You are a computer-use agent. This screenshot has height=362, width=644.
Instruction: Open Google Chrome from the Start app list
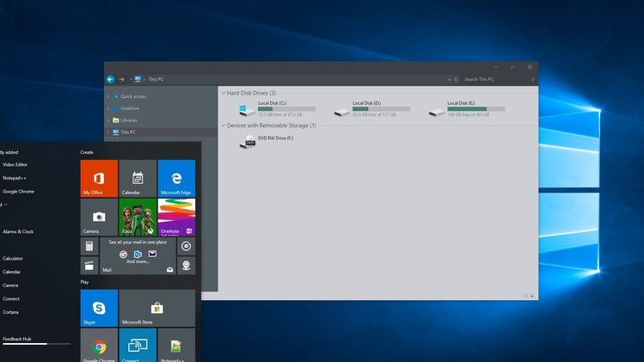pos(18,192)
